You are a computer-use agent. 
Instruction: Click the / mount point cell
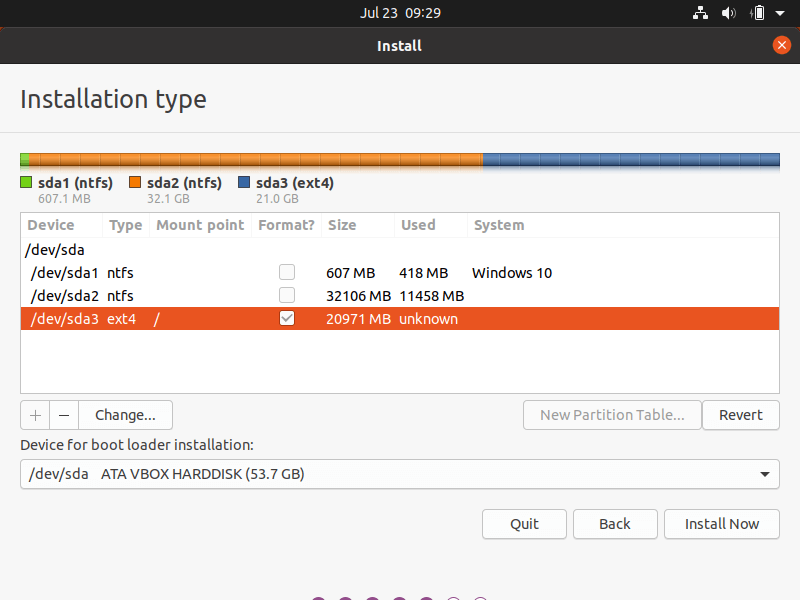[157, 319]
